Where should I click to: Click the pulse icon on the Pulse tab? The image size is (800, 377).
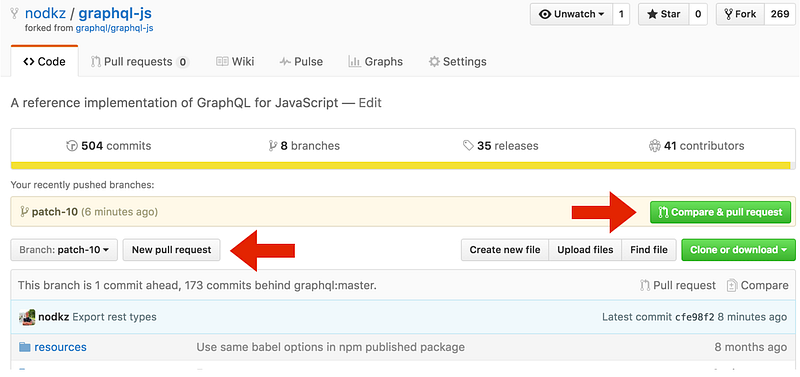pyautogui.click(x=285, y=62)
